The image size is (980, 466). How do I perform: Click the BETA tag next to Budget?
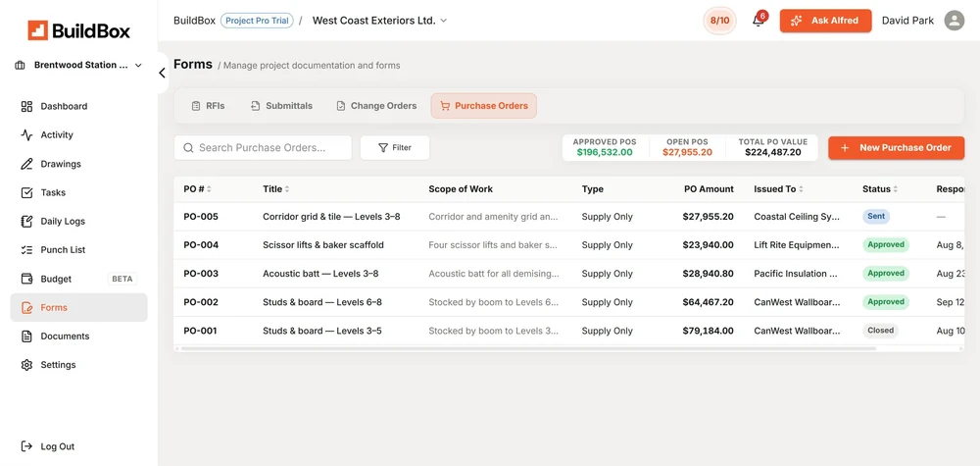tap(122, 279)
